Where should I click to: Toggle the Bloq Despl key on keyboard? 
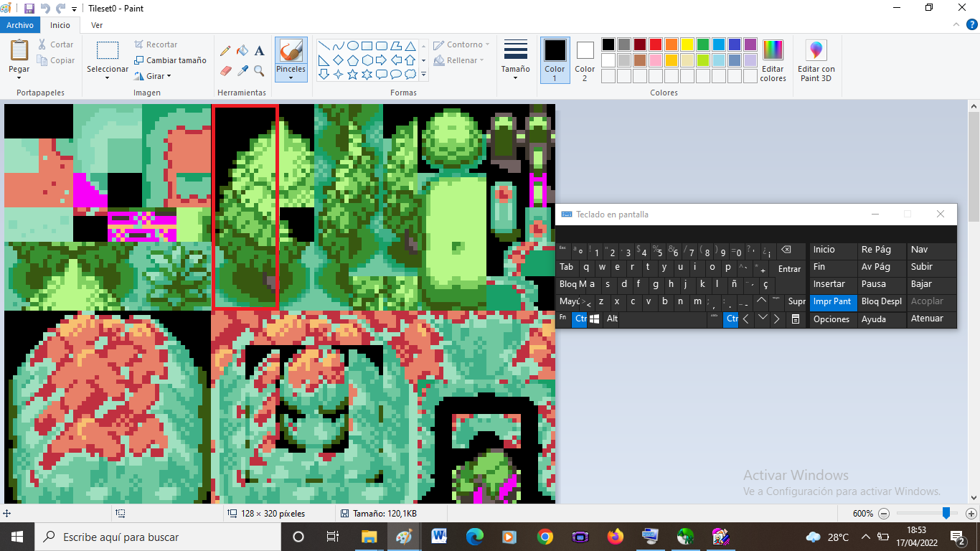[x=881, y=301]
